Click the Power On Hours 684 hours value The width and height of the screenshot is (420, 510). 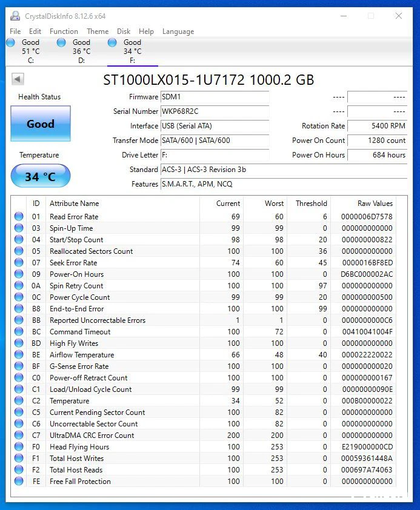(377, 155)
